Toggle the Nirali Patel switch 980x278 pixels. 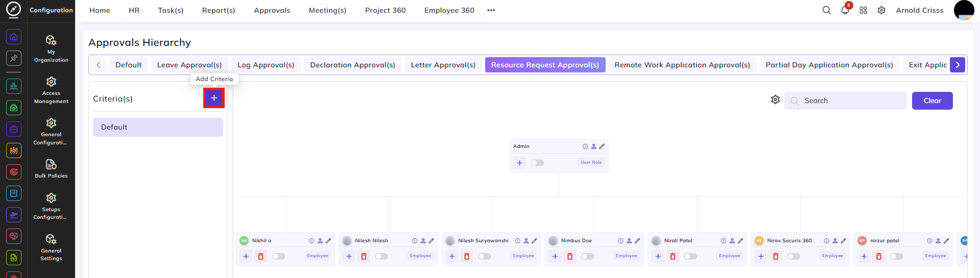click(x=690, y=256)
